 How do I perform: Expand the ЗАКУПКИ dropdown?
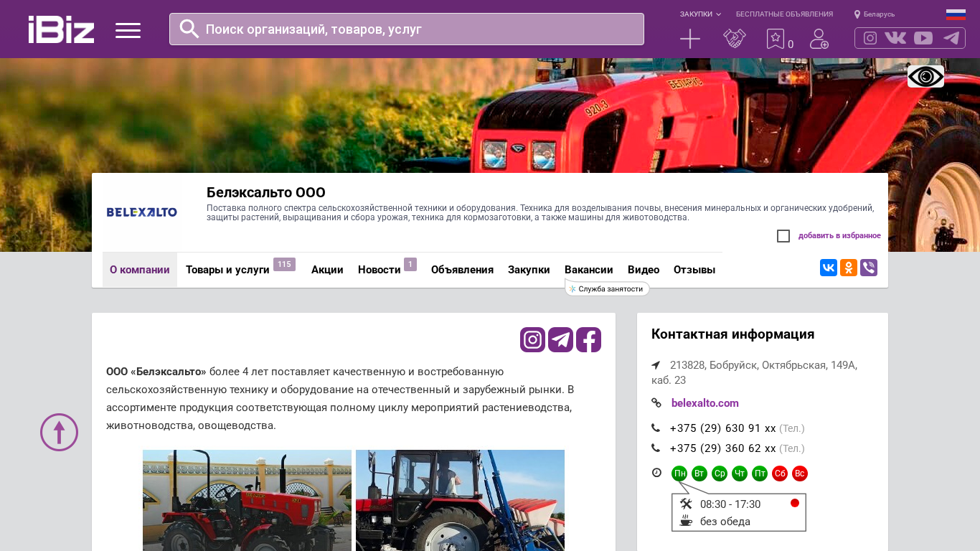coord(700,14)
